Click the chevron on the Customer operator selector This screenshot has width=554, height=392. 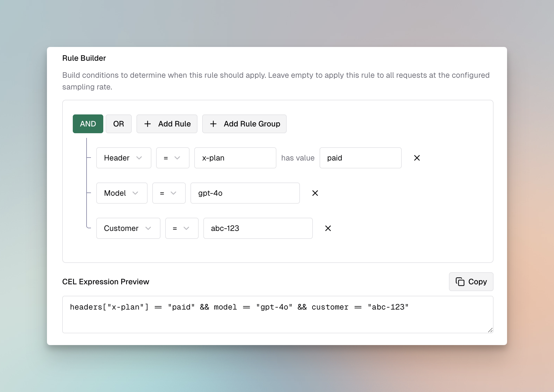187,228
